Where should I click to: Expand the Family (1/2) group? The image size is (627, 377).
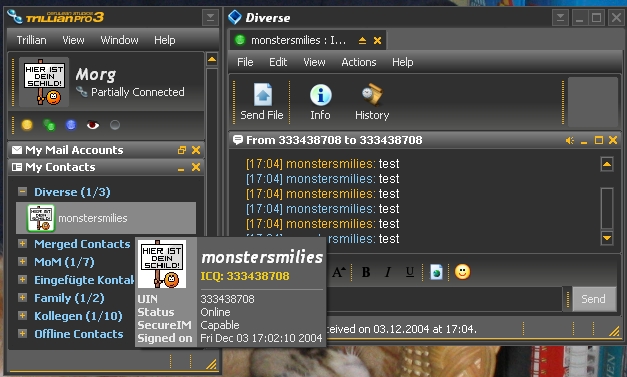point(22,297)
